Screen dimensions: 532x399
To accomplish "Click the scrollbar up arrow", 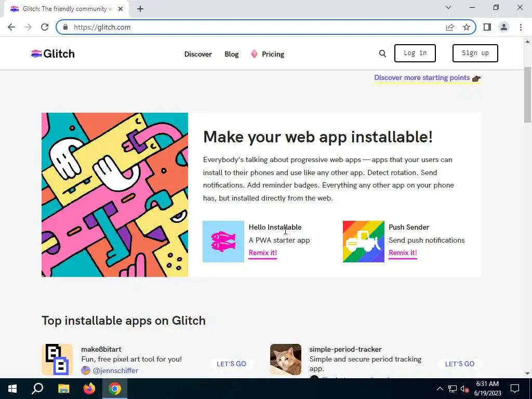I will (528, 42).
